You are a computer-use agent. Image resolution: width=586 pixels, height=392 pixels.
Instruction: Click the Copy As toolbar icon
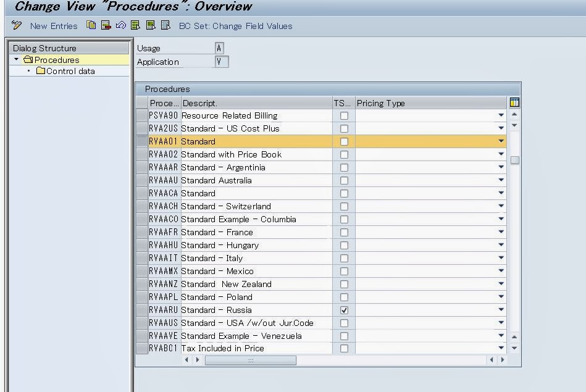pos(91,25)
